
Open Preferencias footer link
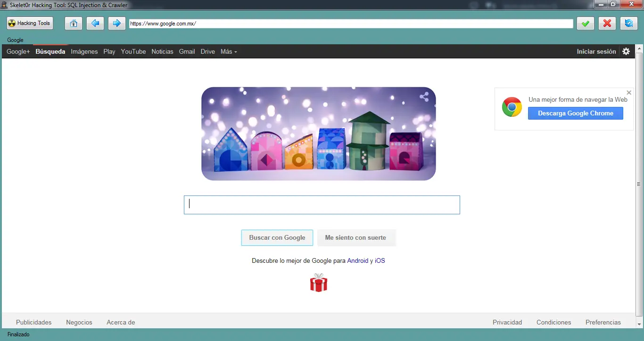pos(603,322)
